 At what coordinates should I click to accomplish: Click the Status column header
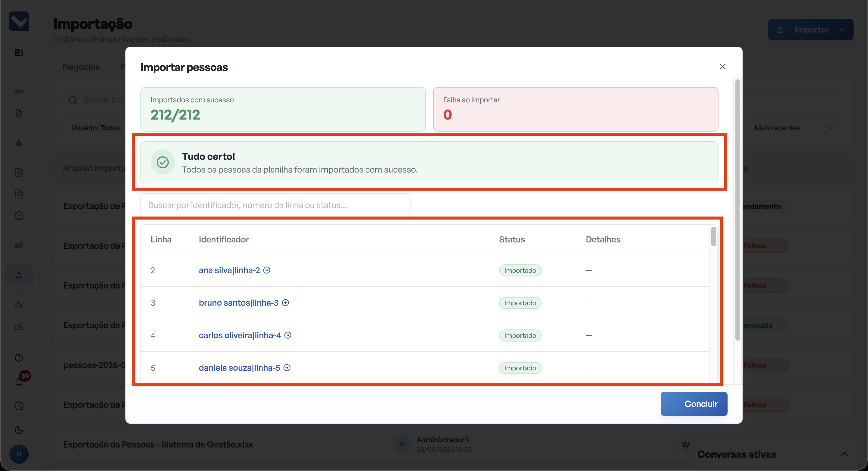512,239
